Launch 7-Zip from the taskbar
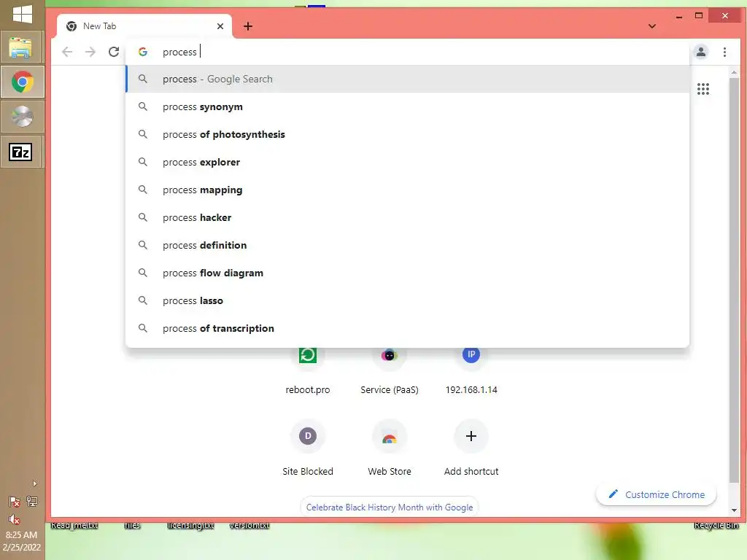Image resolution: width=747 pixels, height=560 pixels. (x=23, y=152)
